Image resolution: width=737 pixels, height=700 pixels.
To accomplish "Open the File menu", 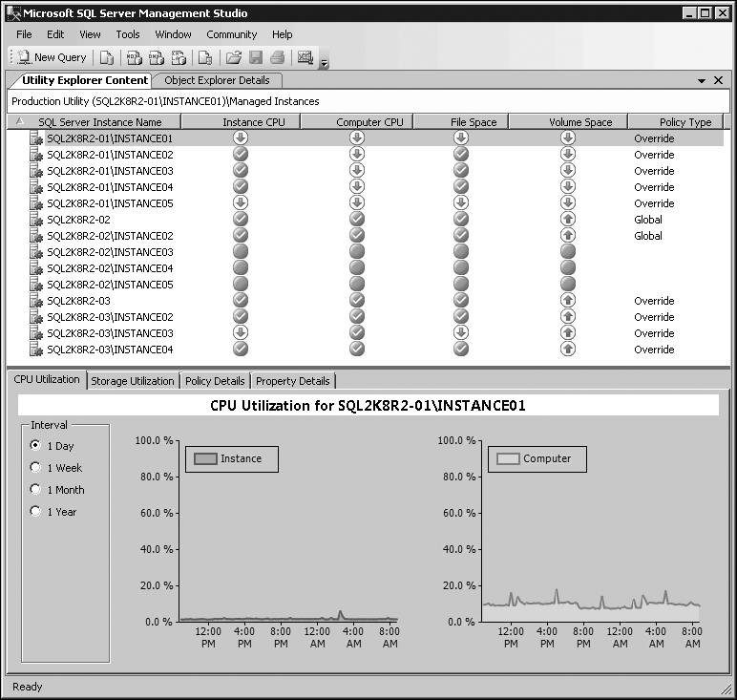I will point(24,34).
